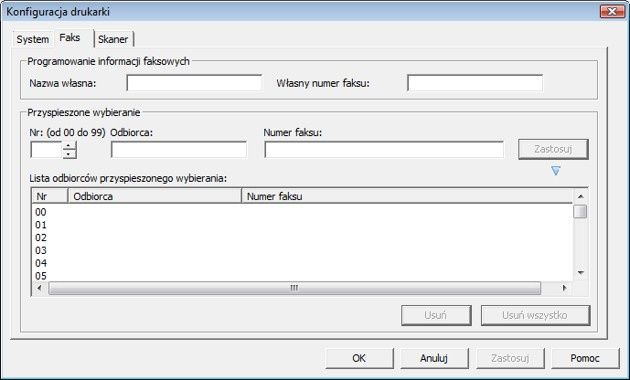Select row 05 in the recipient list
This screenshot has width=630, height=380.
tap(302, 276)
